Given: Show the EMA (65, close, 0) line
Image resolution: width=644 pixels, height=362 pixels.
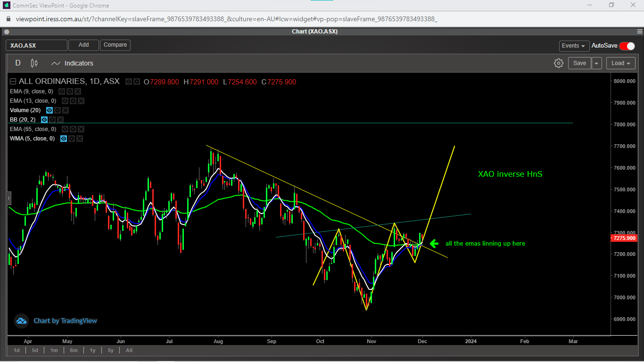Looking at the screenshot, I should click(65, 129).
